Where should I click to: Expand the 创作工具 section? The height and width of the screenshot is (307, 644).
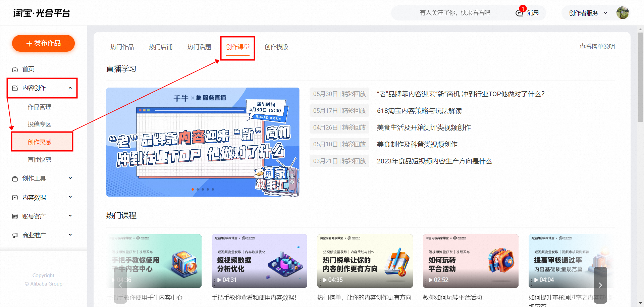click(x=70, y=178)
